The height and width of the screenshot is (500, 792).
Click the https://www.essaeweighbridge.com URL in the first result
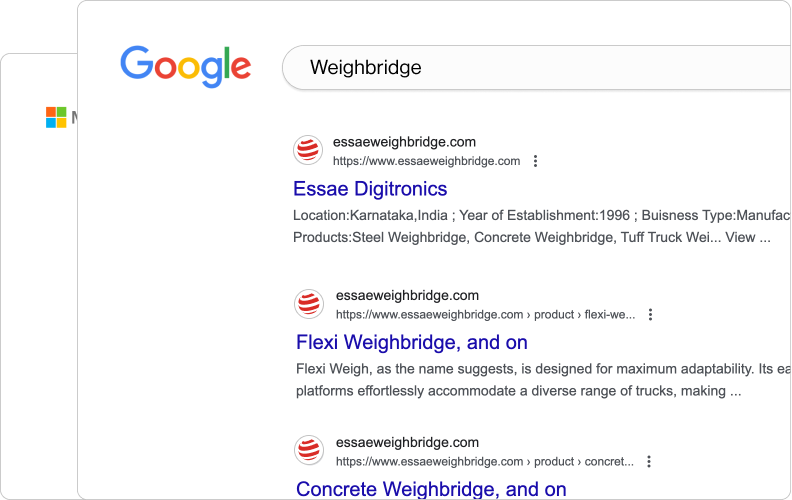(426, 161)
